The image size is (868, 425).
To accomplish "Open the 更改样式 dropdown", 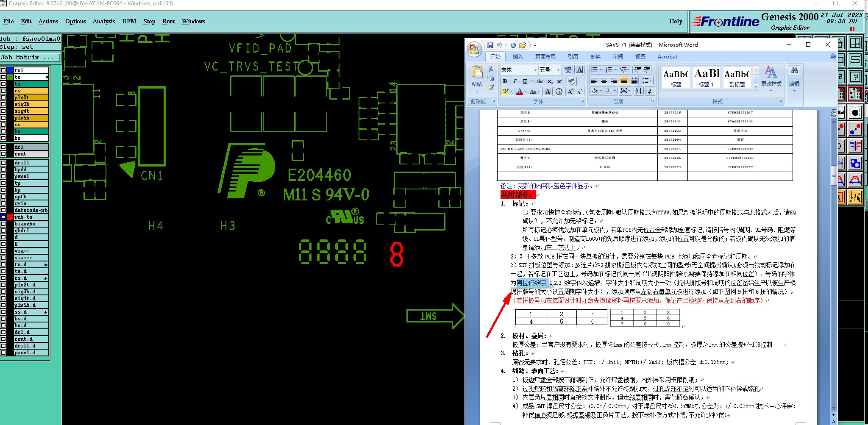I will pyautogui.click(x=771, y=80).
